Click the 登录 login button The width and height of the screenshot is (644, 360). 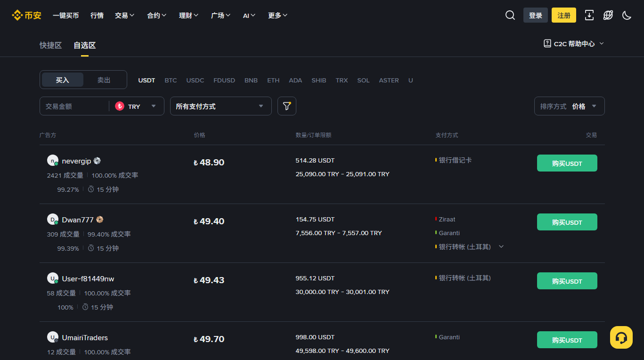[x=536, y=15]
